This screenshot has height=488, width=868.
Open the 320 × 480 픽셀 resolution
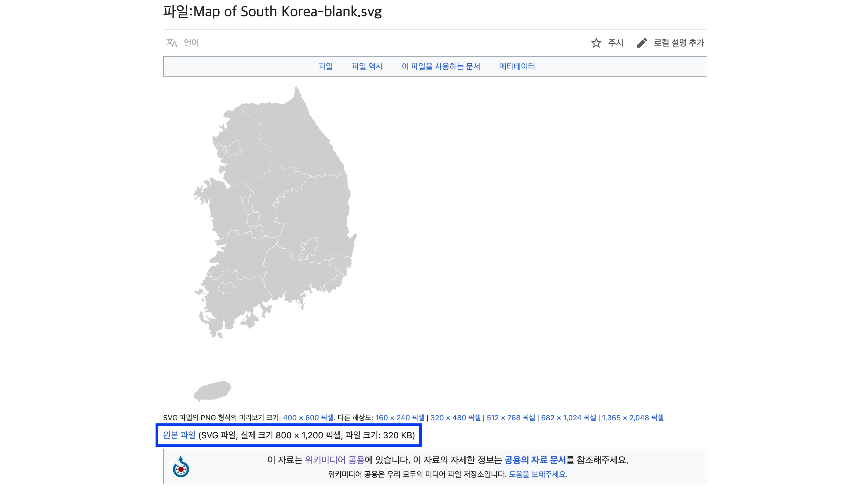[455, 418]
